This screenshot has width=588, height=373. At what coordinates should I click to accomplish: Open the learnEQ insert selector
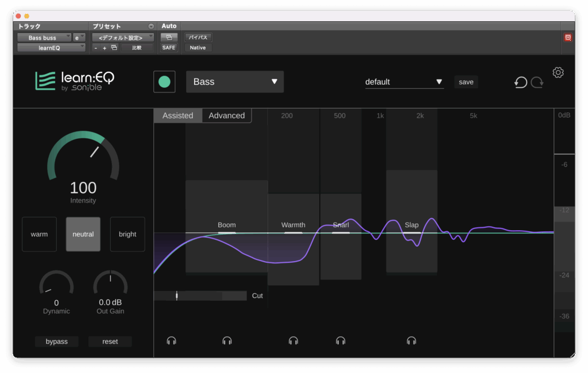[51, 48]
